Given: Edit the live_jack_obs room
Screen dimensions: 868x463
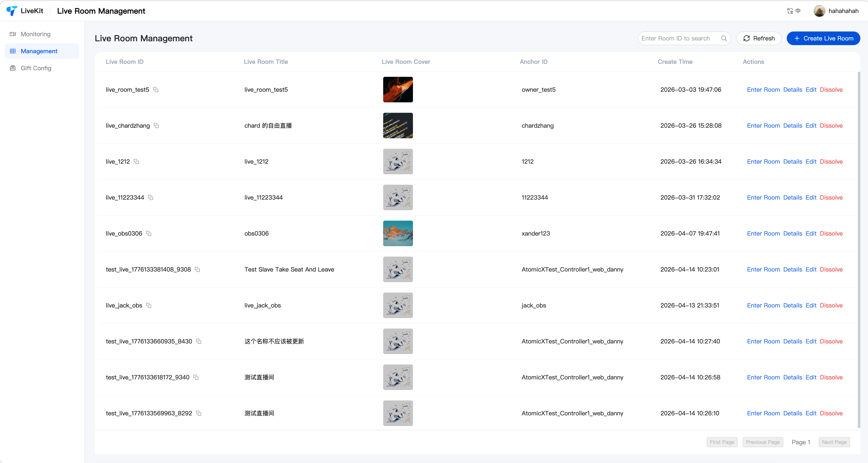Looking at the screenshot, I should point(811,306).
